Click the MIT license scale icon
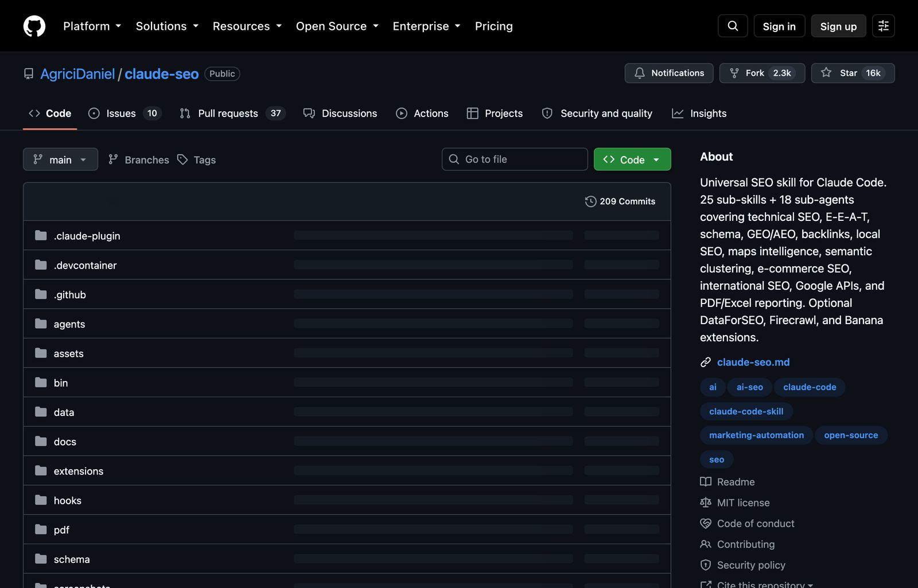Image resolution: width=918 pixels, height=588 pixels. (x=706, y=503)
